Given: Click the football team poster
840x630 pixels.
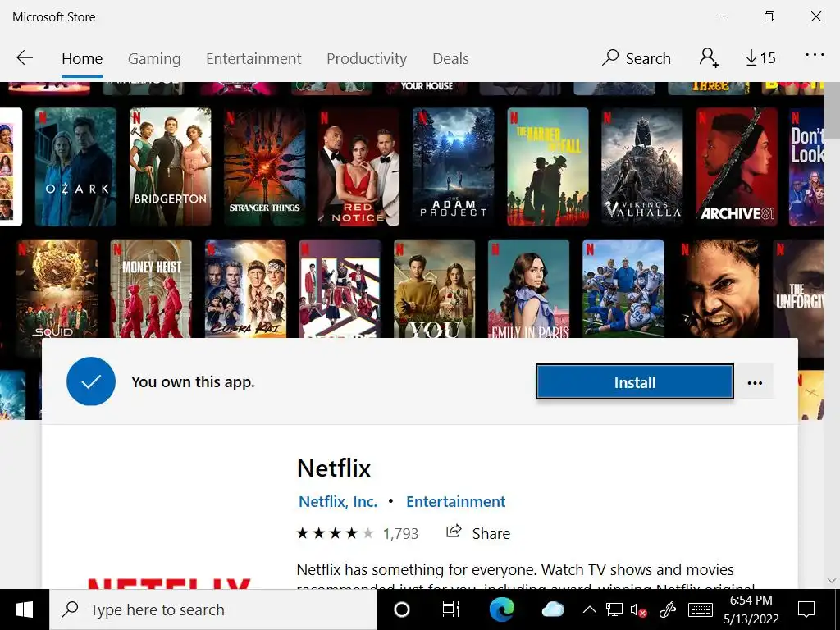Looking at the screenshot, I should [623, 289].
